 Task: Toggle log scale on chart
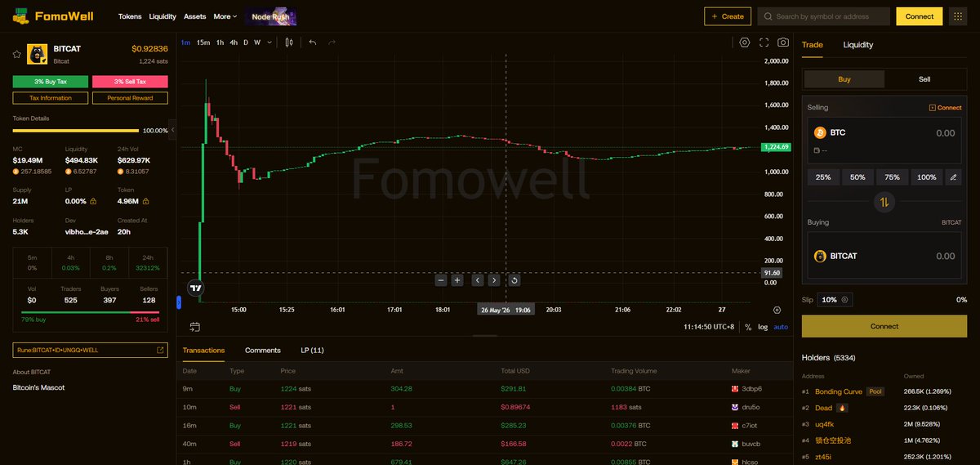[x=763, y=327]
